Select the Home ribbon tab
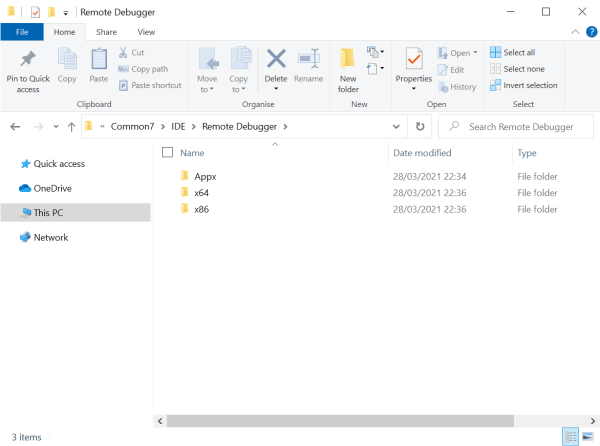This screenshot has width=600, height=446. coord(64,32)
